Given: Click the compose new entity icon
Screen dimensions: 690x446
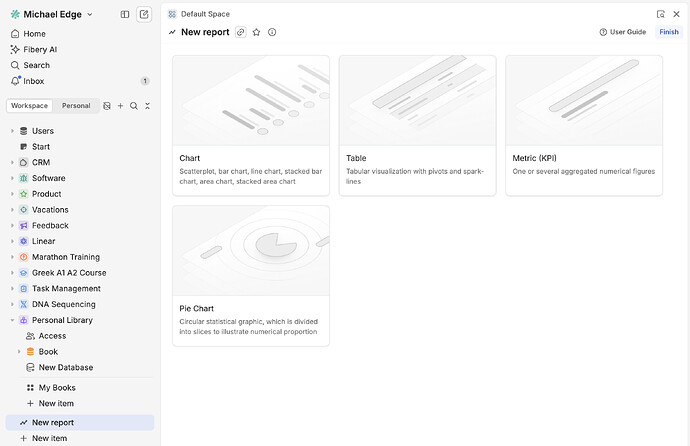Looking at the screenshot, I should [144, 15].
